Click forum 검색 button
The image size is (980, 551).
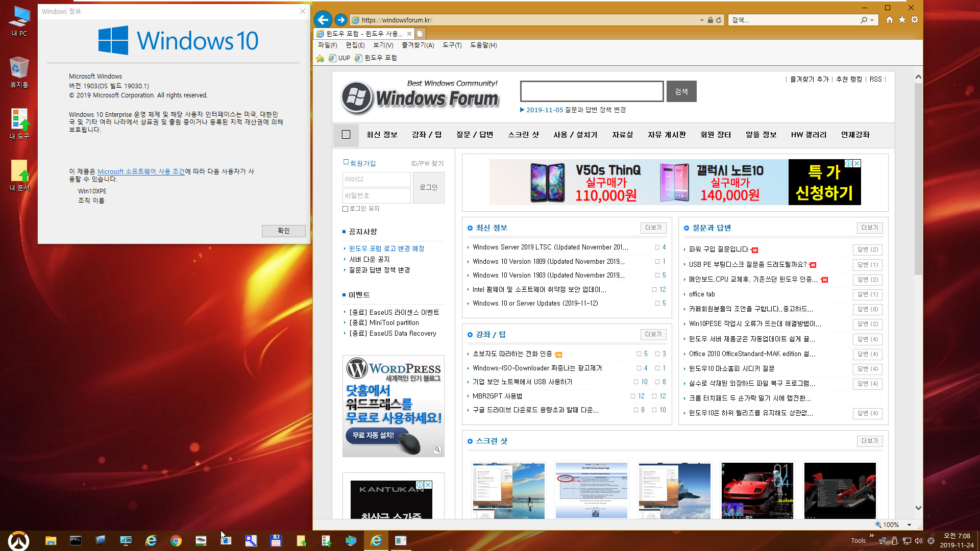click(681, 91)
